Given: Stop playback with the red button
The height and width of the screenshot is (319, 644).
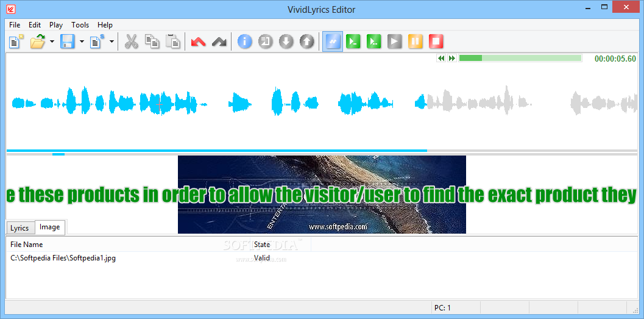Looking at the screenshot, I should (436, 41).
